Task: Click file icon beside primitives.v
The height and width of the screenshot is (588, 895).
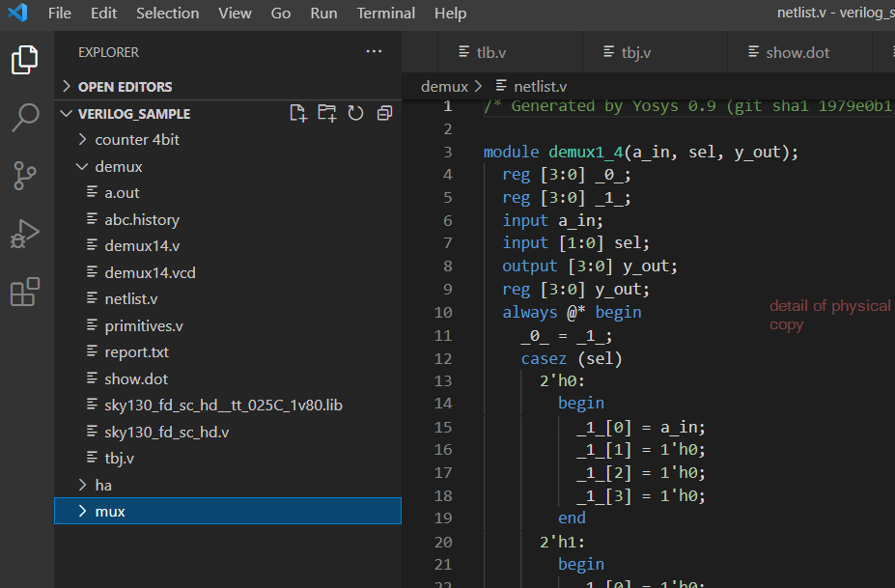Action: coord(92,324)
